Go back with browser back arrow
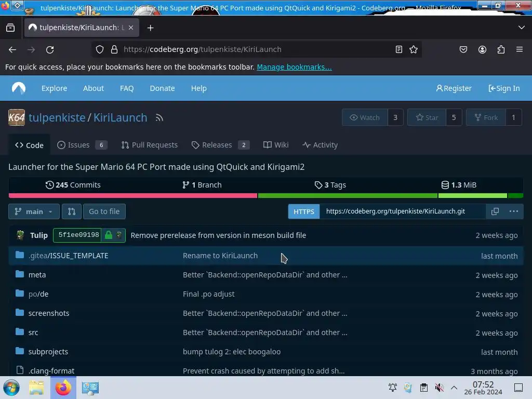The height and width of the screenshot is (399, 532). [12, 49]
